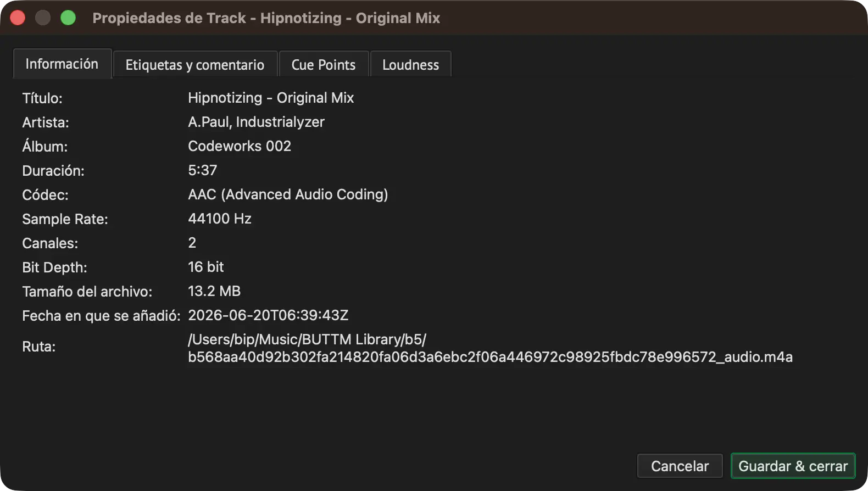Click the Álbum: label
Viewport: 868px width, 491px height.
coord(45,147)
